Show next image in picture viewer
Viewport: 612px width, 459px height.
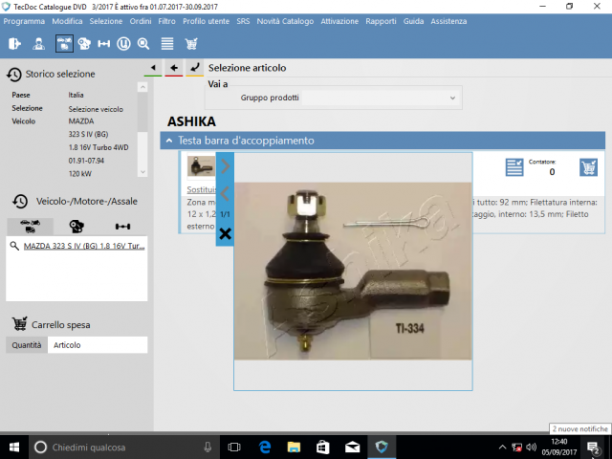225,167
